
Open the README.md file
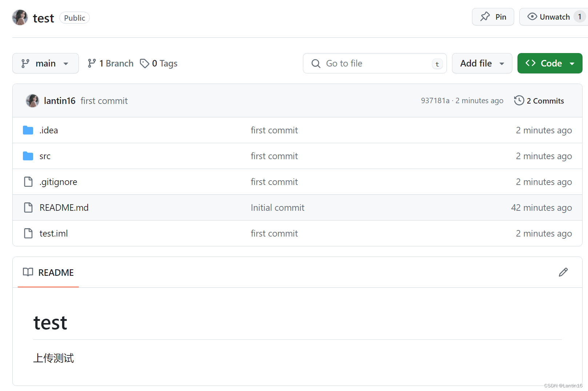click(x=64, y=207)
